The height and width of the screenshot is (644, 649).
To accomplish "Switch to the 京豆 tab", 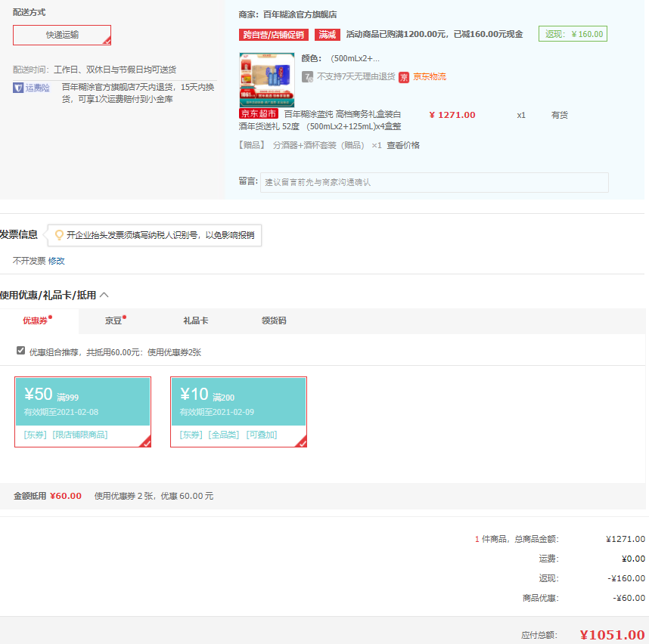I will pyautogui.click(x=115, y=320).
